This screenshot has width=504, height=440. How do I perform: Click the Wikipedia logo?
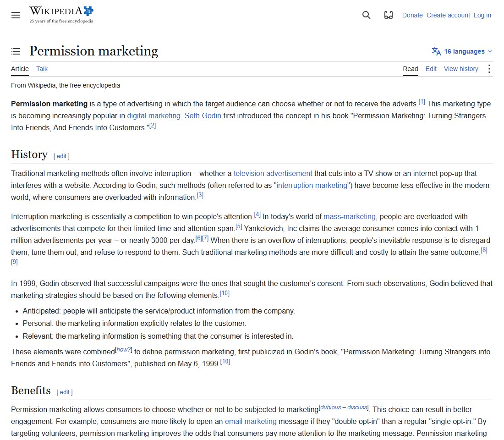tap(61, 15)
